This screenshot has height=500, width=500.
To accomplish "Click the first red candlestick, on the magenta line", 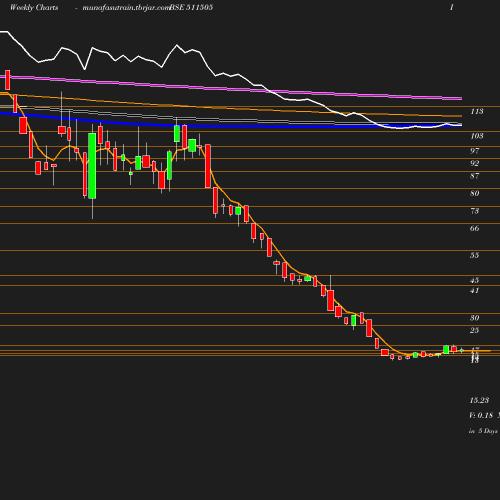I will [x=7, y=80].
